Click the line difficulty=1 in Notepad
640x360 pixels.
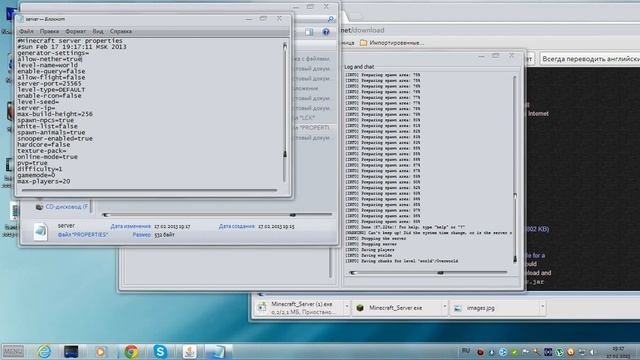click(x=40, y=169)
